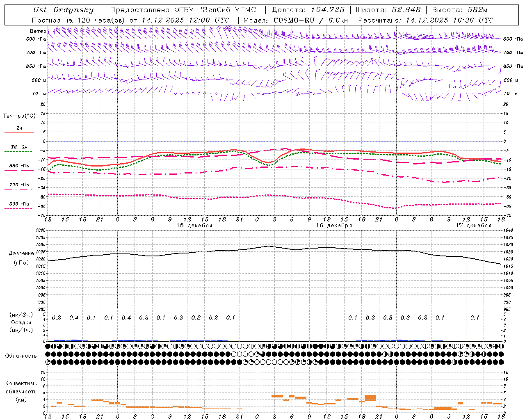Click the longitude value Долгота: 104.725
Viewport: 525px width, 420px height.
pos(308,10)
